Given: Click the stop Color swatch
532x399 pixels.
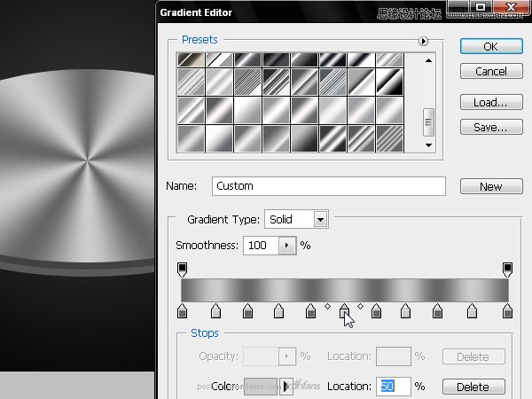Looking at the screenshot, I should click(261, 387).
